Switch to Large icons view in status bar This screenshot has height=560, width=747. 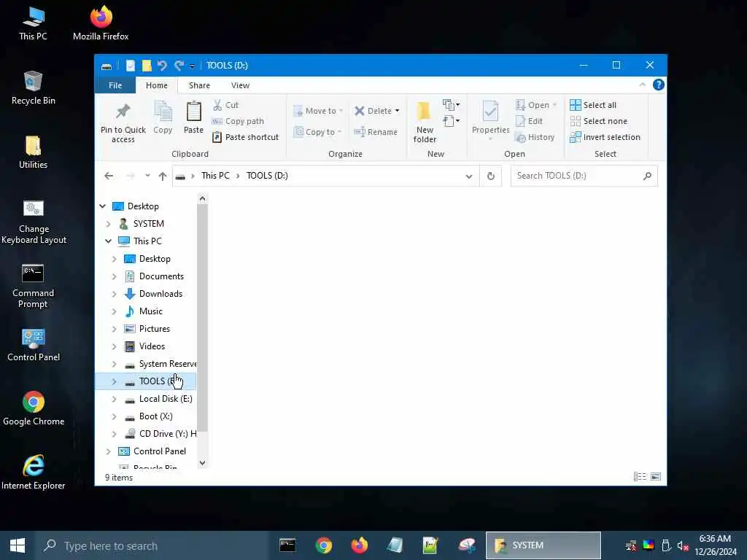click(x=656, y=477)
